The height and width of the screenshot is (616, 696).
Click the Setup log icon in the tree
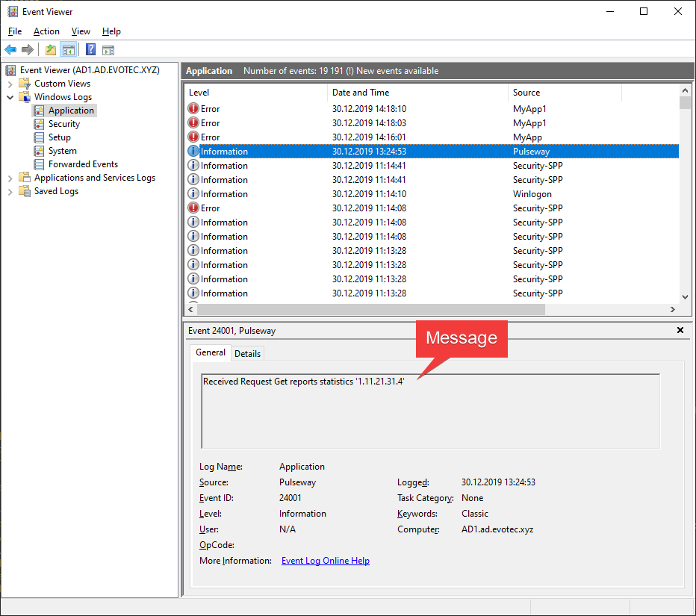(40, 137)
